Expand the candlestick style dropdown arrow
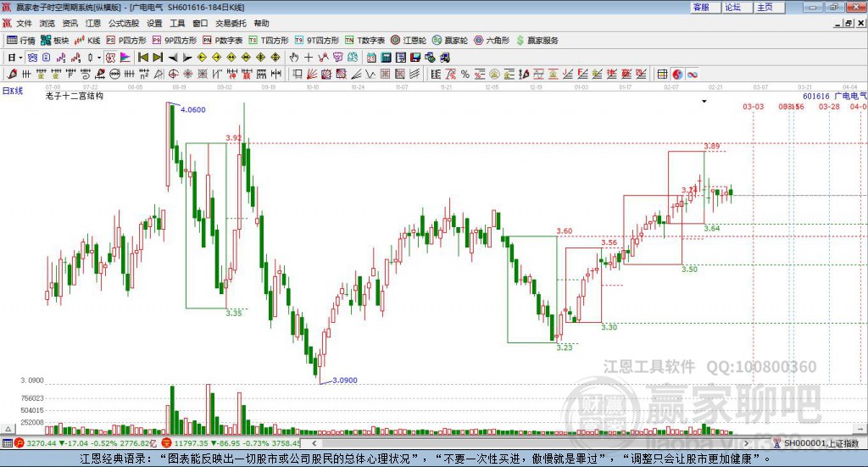The width and height of the screenshot is (868, 467). (x=99, y=58)
